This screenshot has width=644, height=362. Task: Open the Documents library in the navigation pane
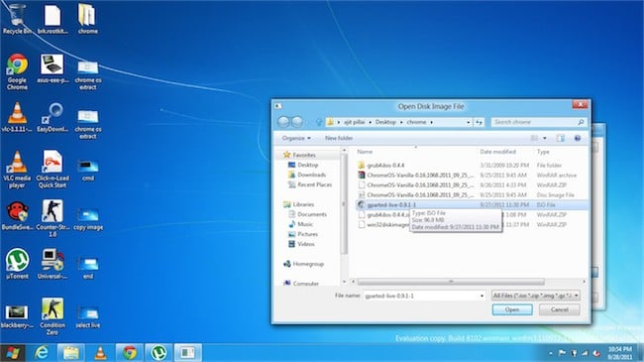tap(312, 214)
